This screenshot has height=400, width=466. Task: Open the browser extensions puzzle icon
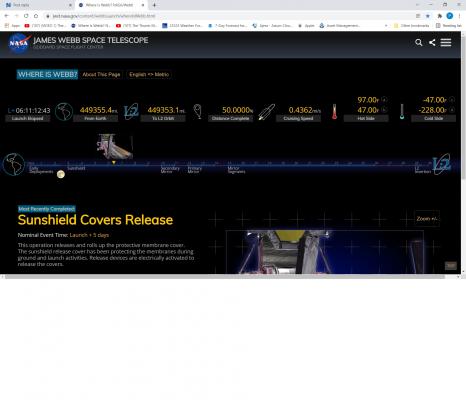(440, 16)
